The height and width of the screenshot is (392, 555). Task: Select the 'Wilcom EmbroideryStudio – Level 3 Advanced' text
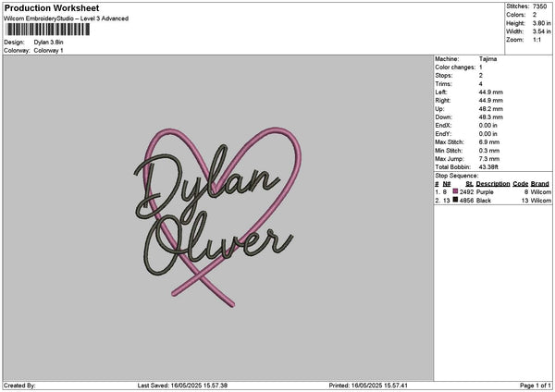click(67, 18)
